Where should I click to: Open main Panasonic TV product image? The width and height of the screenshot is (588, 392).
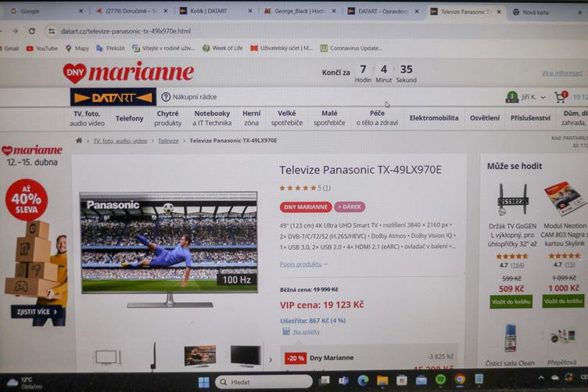[x=169, y=249]
